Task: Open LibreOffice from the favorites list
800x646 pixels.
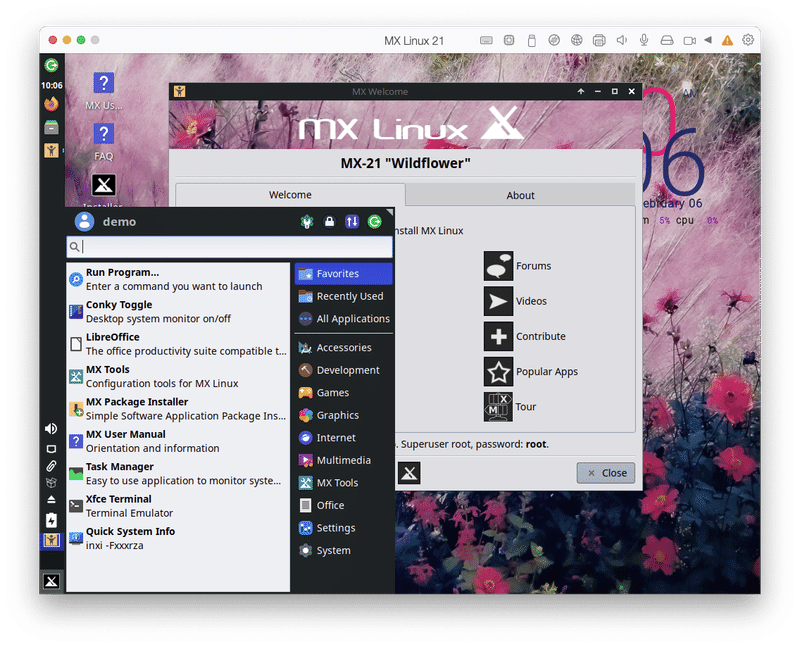Action: (178, 344)
